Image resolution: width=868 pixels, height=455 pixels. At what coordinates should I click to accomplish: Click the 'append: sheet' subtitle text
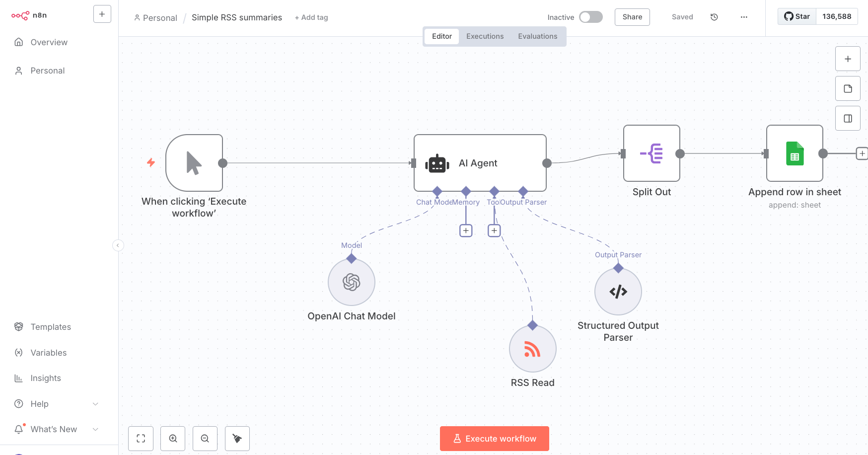tap(795, 205)
